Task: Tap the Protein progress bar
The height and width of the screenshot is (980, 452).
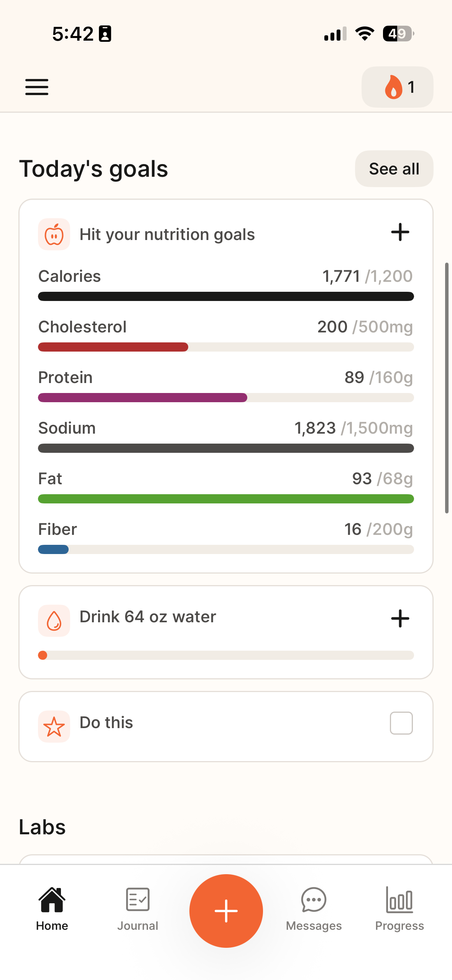Action: 226,398
